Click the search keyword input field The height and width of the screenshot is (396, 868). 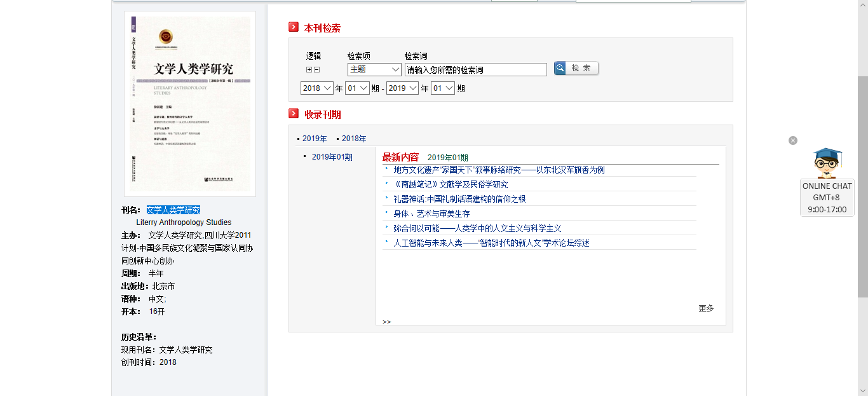(475, 70)
